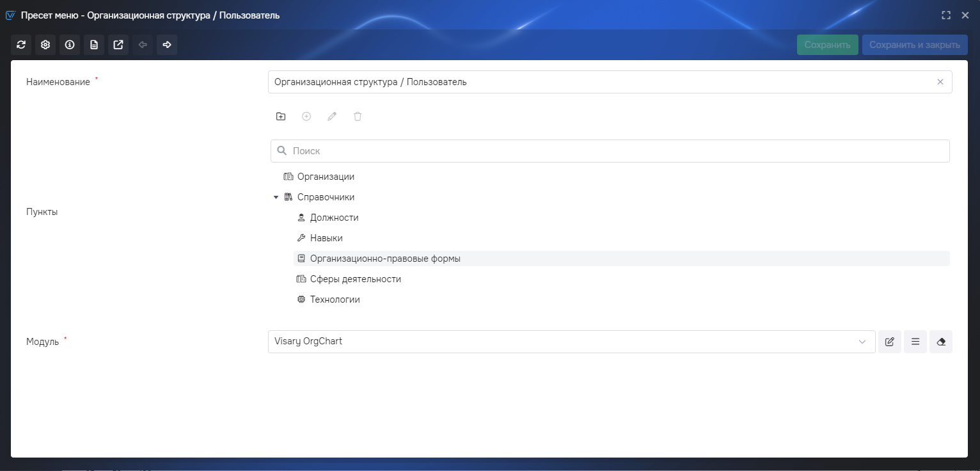
Task: Click the Организационно-правовые формы icon
Action: click(301, 259)
